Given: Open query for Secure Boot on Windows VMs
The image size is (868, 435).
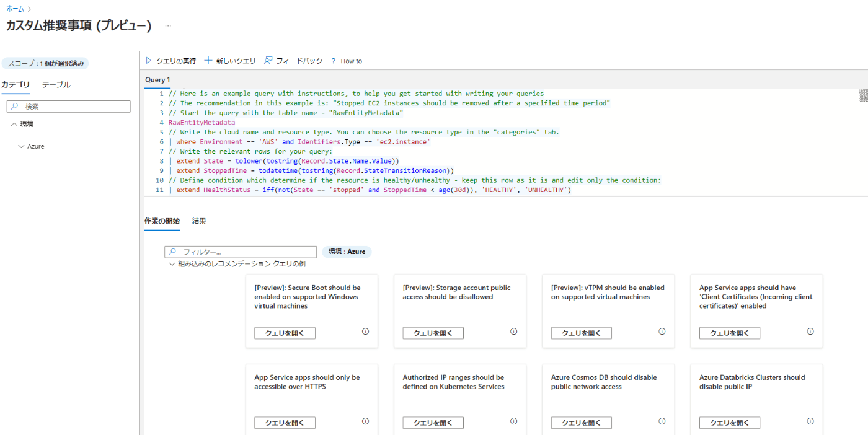Looking at the screenshot, I should [x=285, y=333].
